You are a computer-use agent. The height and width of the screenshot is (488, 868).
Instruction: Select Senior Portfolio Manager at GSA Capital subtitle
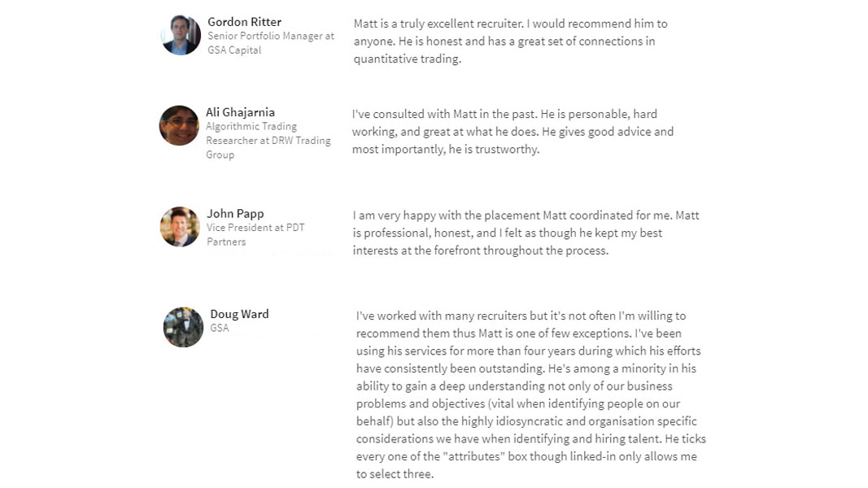point(271,42)
